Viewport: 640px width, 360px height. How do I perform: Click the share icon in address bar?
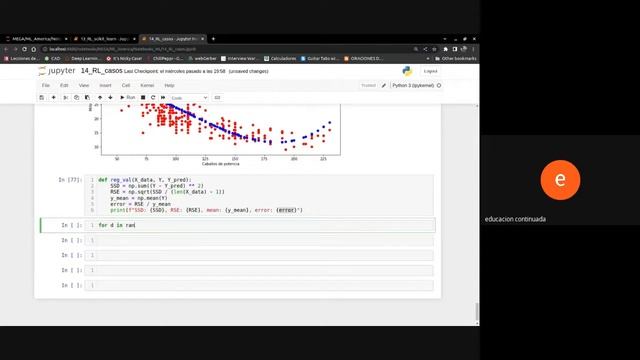pos(425,49)
